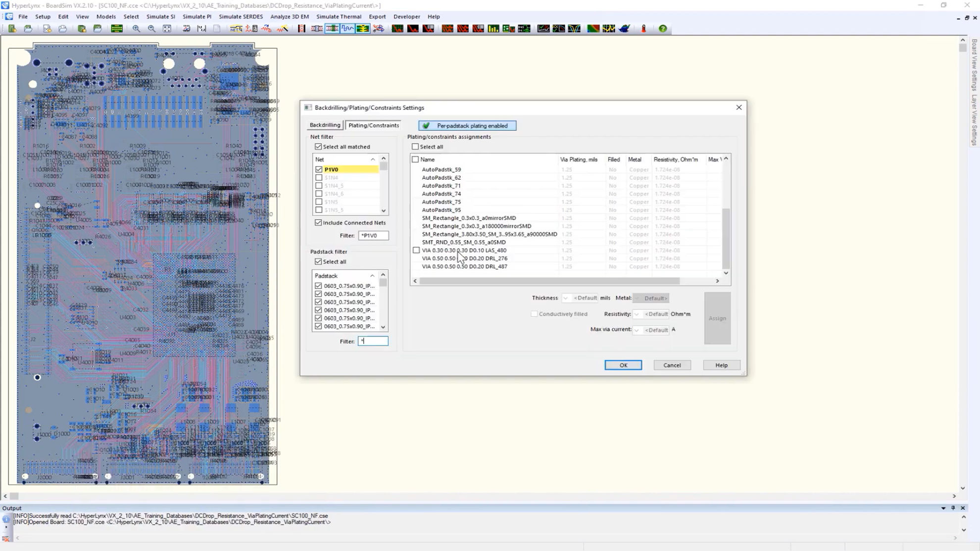Click HyperLynx app icon in title bar
This screenshot has width=980, height=551.
[x=5, y=5]
